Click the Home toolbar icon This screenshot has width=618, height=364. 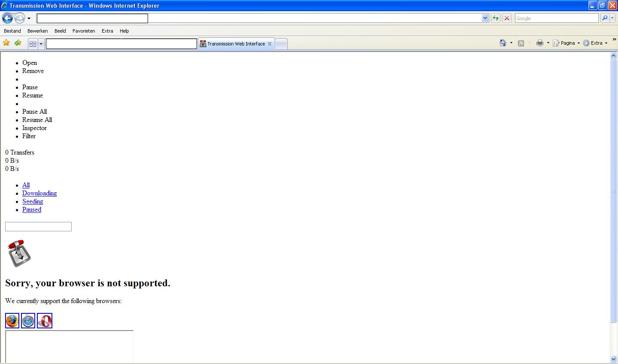pos(503,43)
